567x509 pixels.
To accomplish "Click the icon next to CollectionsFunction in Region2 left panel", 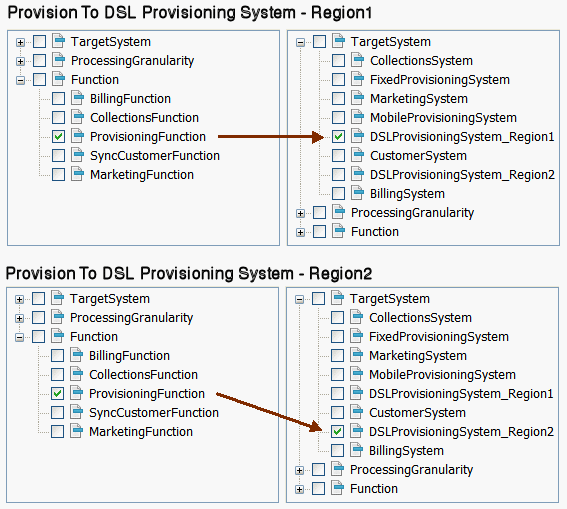I will tap(76, 374).
